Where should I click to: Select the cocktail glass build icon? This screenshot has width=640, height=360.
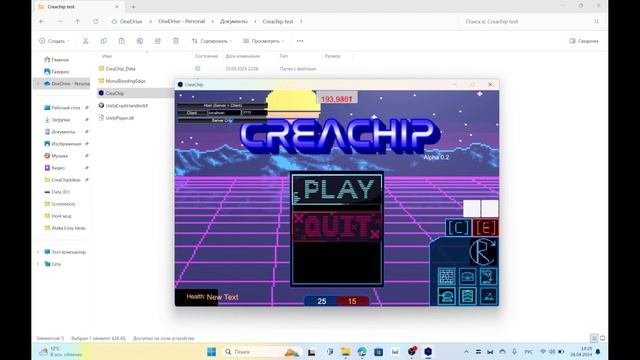coord(489,276)
